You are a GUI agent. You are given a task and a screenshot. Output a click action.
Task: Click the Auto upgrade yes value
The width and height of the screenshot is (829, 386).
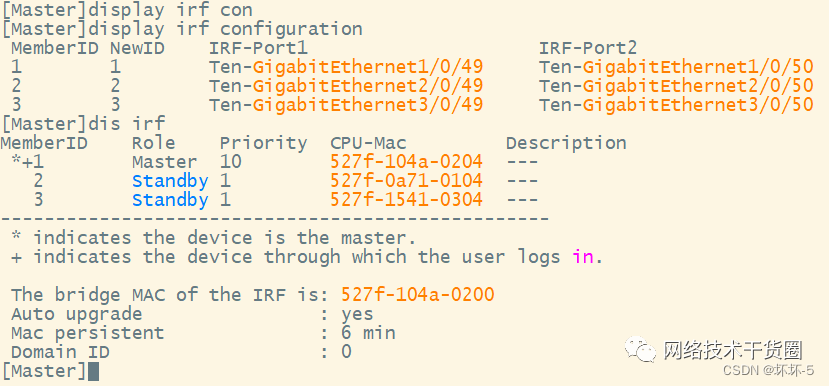357,314
